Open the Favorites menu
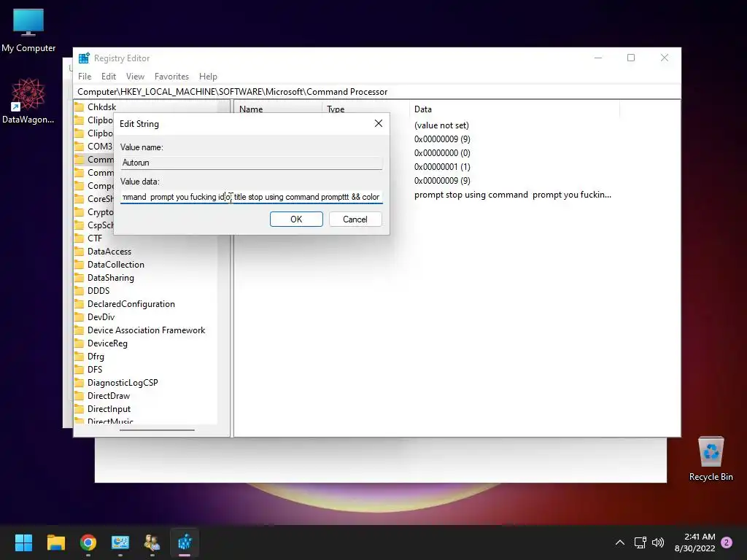Screen dimensions: 747x560 pos(171,76)
